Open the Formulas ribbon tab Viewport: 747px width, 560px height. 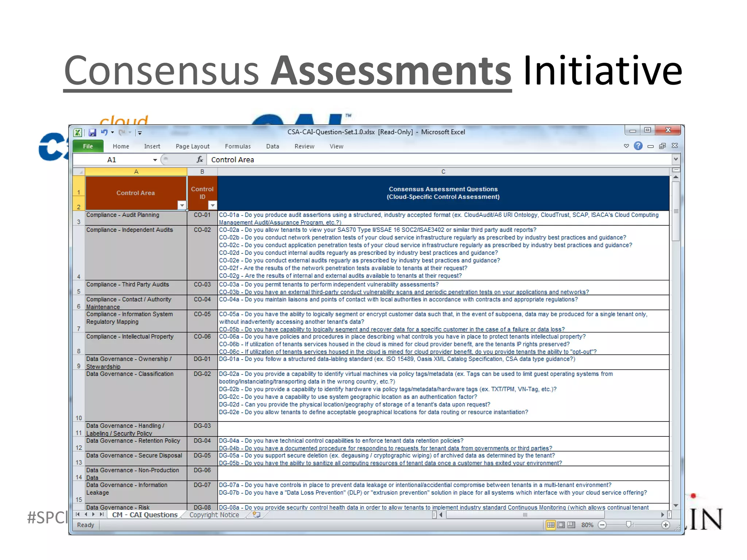click(238, 146)
